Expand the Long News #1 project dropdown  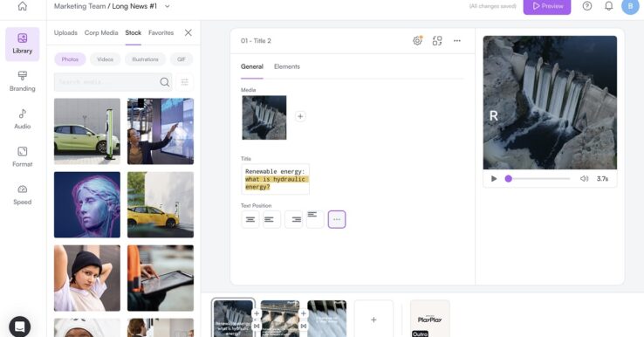(x=168, y=6)
